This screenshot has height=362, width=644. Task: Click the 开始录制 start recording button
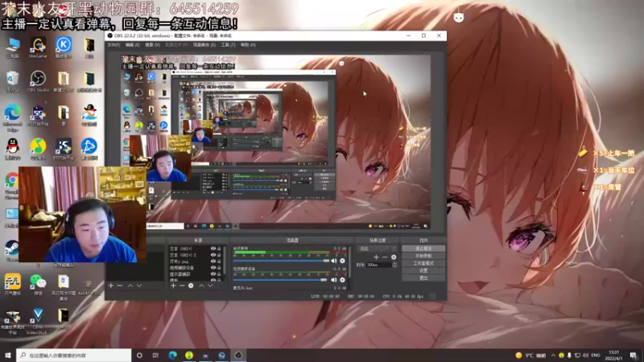tap(423, 256)
